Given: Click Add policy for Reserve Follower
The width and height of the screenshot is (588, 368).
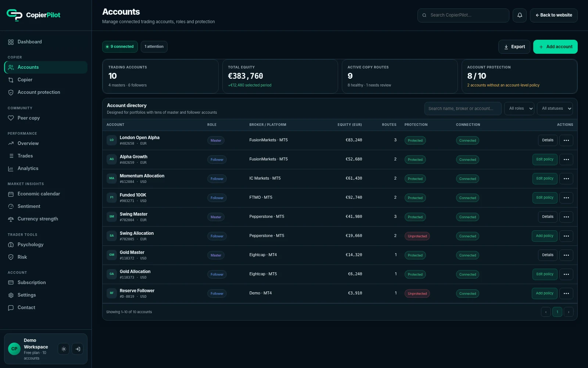Looking at the screenshot, I should point(545,293).
